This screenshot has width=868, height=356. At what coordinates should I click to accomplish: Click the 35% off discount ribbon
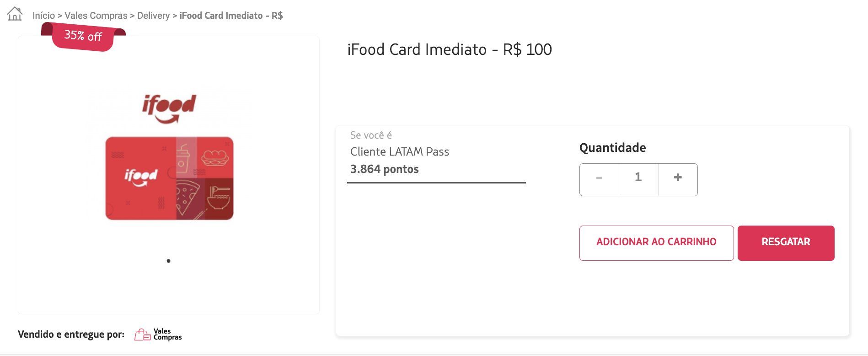pos(83,36)
